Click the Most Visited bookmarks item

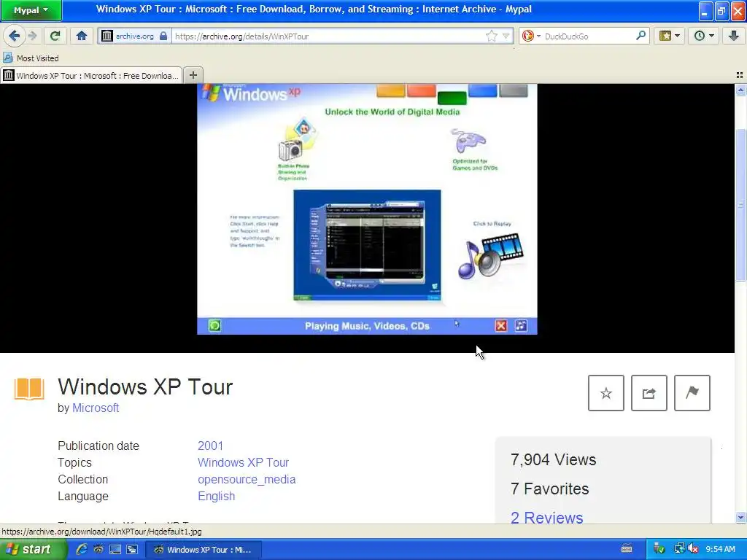[x=31, y=58]
